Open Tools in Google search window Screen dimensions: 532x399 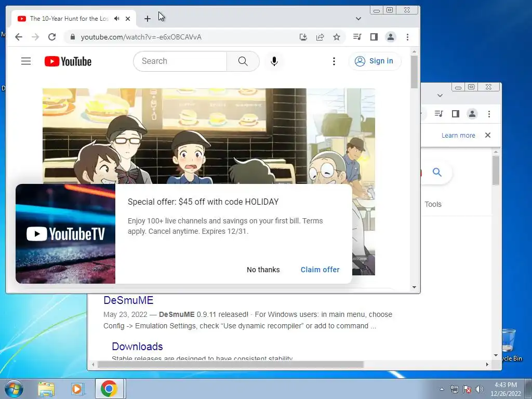click(x=433, y=204)
